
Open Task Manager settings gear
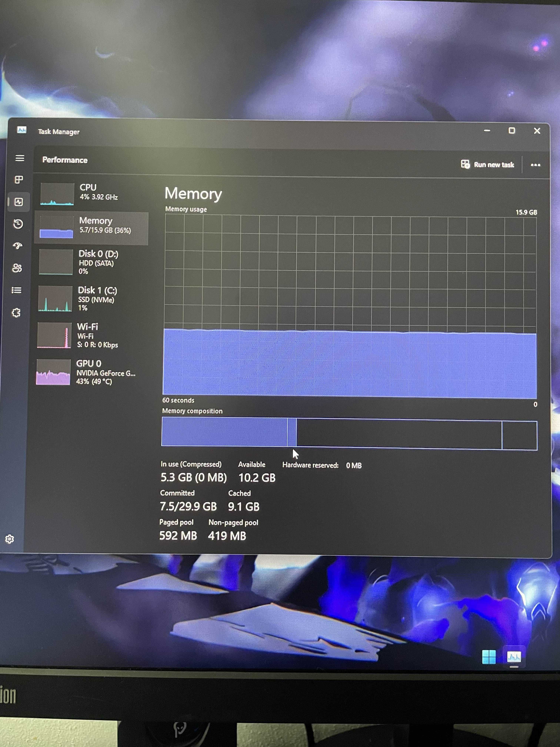(x=9, y=539)
